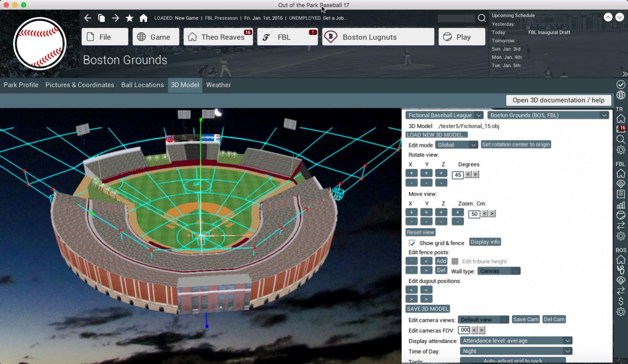
Task: Click the TR section magnifier icon
Action: 621,139
